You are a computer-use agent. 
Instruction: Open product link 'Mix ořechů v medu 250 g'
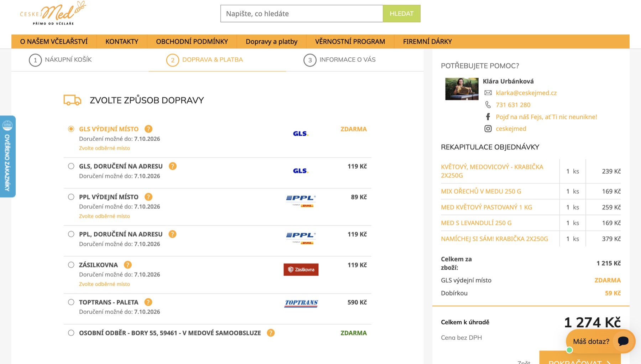481,191
